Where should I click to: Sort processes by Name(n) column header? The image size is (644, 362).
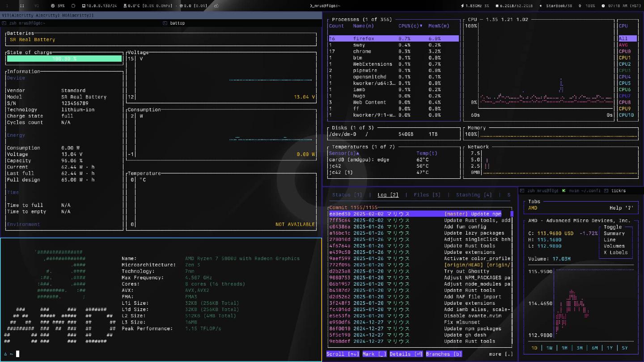coord(363,26)
